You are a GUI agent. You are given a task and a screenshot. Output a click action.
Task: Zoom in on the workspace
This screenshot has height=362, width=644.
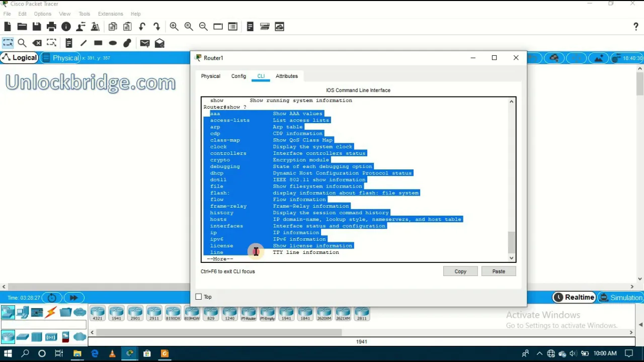point(174,27)
